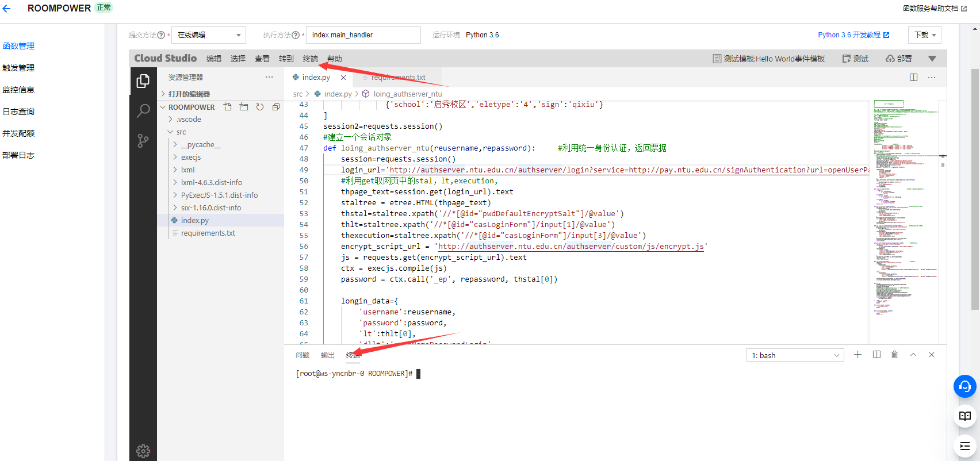Open the 1: bash terminal selector
The image size is (980, 461).
pyautogui.click(x=795, y=355)
